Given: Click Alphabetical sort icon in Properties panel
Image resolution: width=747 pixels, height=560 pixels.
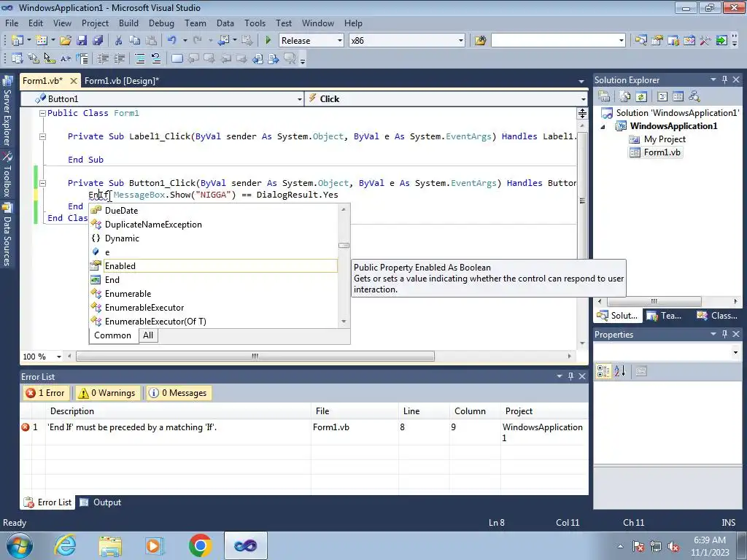Looking at the screenshot, I should 619,371.
